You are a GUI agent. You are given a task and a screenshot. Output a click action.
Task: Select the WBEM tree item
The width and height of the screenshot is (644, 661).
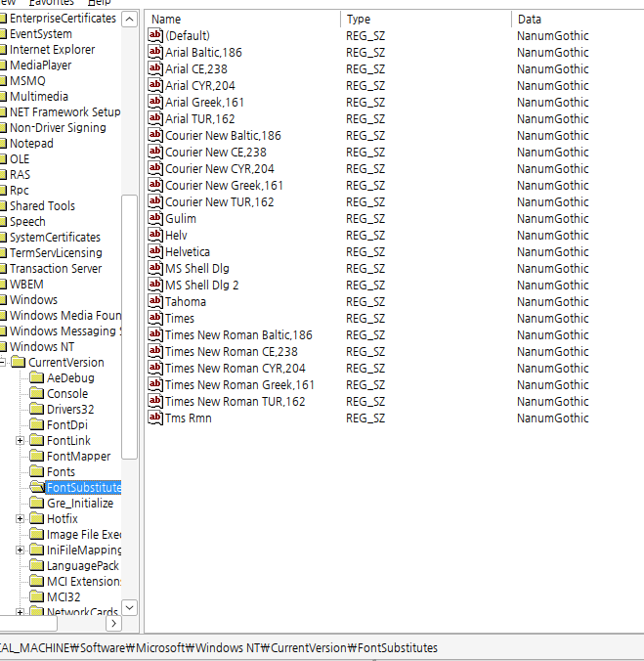(26, 285)
